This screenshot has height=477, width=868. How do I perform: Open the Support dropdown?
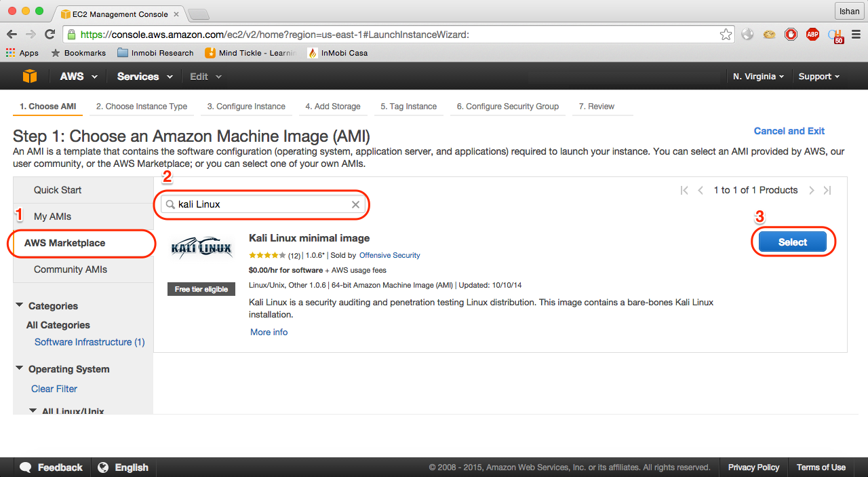(819, 77)
